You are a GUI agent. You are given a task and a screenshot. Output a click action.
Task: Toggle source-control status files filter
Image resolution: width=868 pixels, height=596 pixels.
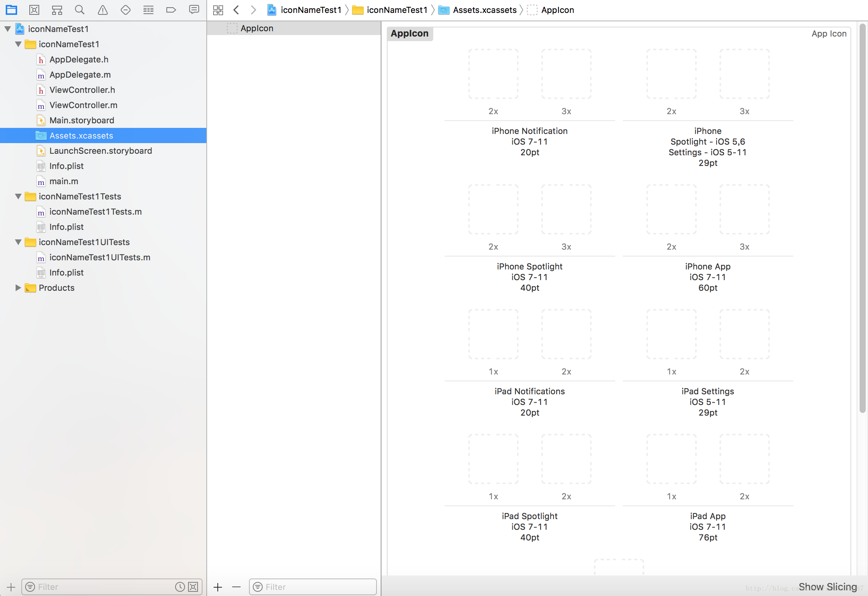[x=193, y=587]
